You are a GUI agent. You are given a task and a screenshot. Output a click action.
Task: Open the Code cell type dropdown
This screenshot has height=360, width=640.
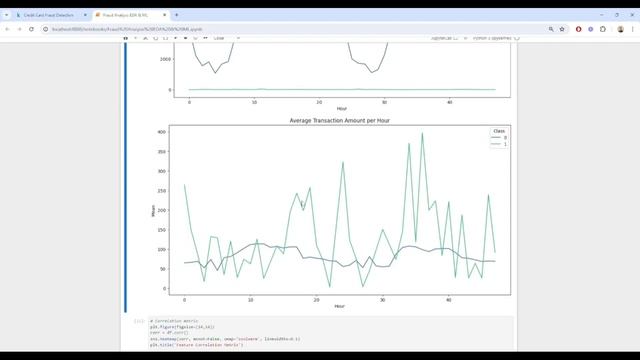pos(227,38)
